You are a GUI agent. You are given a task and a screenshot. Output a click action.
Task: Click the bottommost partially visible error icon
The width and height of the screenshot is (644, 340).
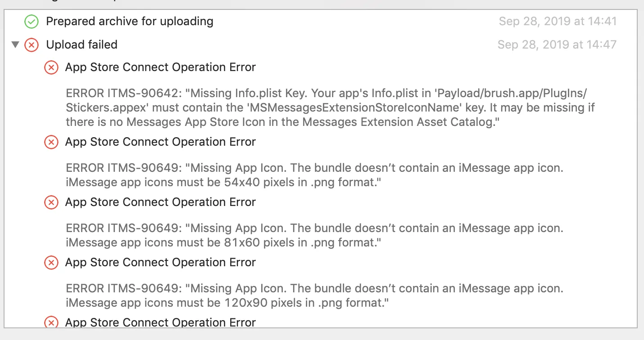(x=51, y=322)
